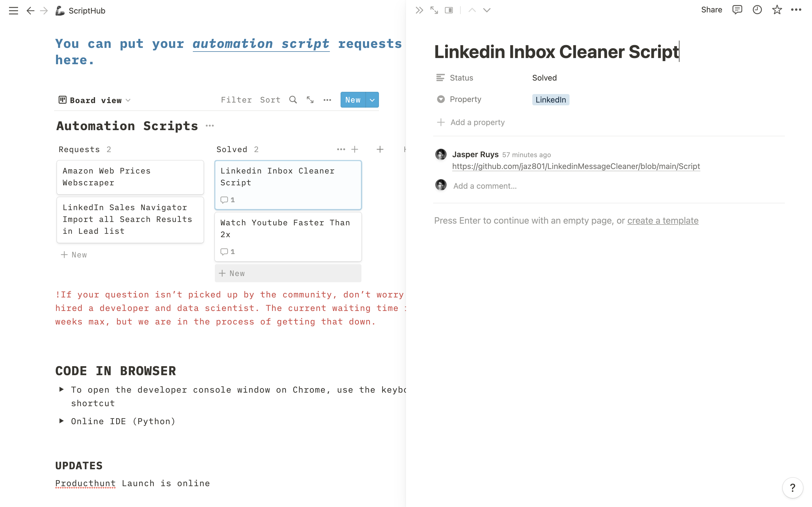Open the GitHub LinkedinMessageCleaner link
This screenshot has height=507, width=812.
576,166
